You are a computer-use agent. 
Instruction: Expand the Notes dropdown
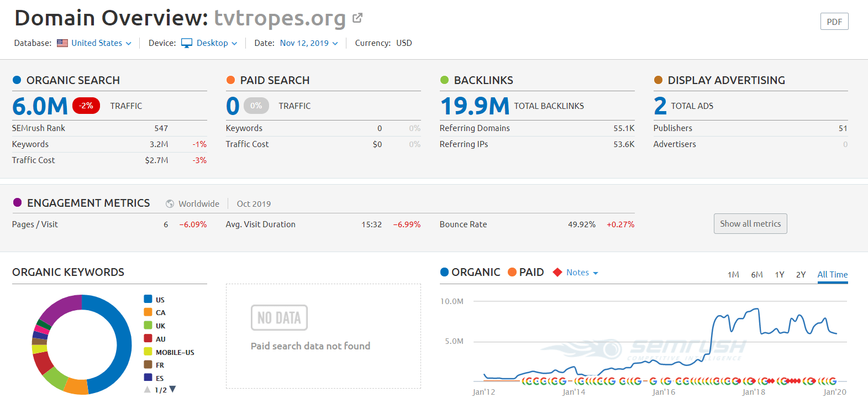point(582,273)
